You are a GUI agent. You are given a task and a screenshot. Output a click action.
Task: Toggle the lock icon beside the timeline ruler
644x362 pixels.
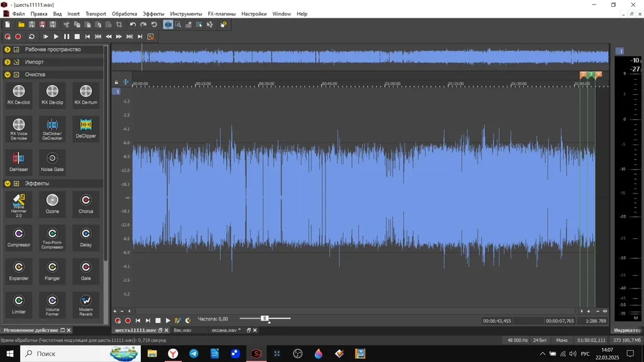(x=116, y=82)
